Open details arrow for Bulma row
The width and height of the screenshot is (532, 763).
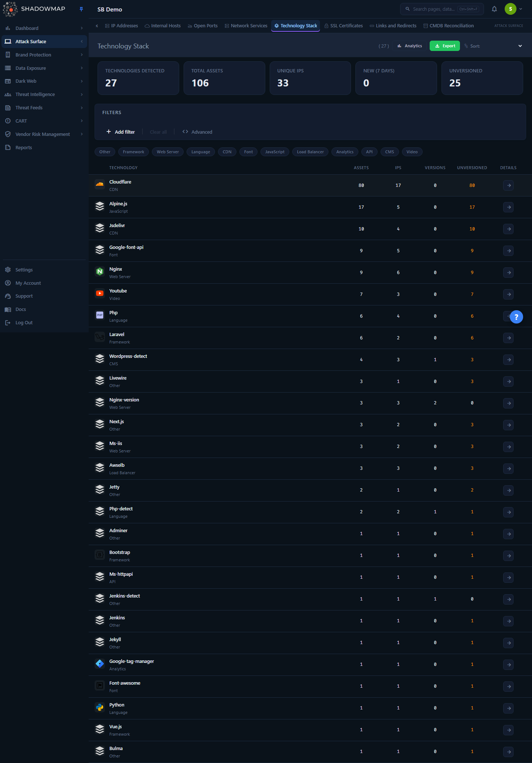click(508, 752)
